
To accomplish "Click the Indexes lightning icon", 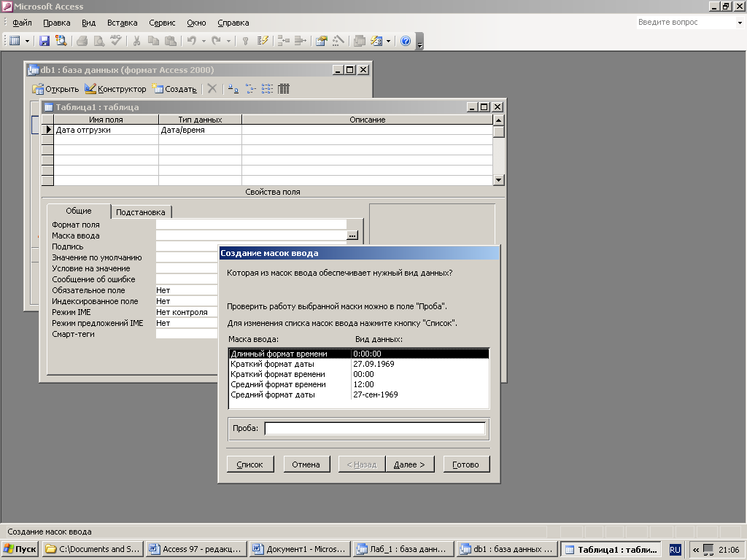I will [x=263, y=41].
